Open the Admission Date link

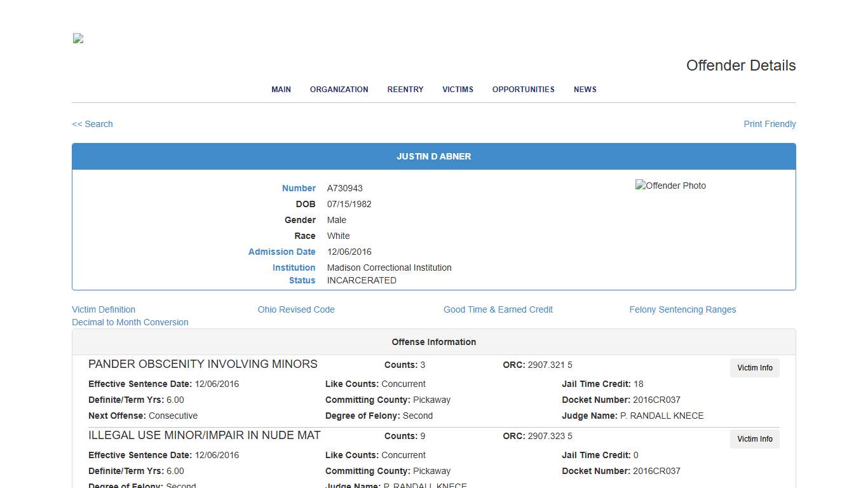[x=281, y=252]
